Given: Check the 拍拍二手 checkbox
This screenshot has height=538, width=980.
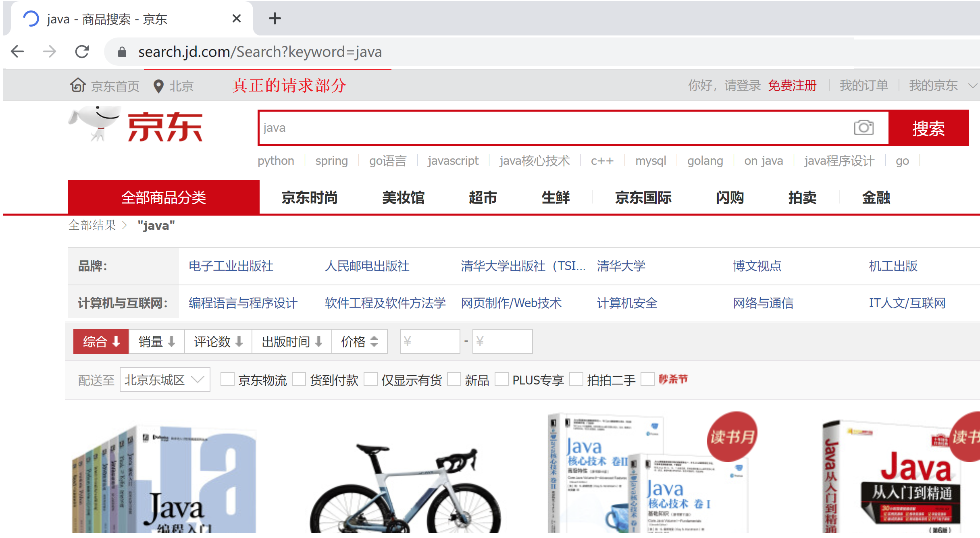Looking at the screenshot, I should tap(576, 379).
